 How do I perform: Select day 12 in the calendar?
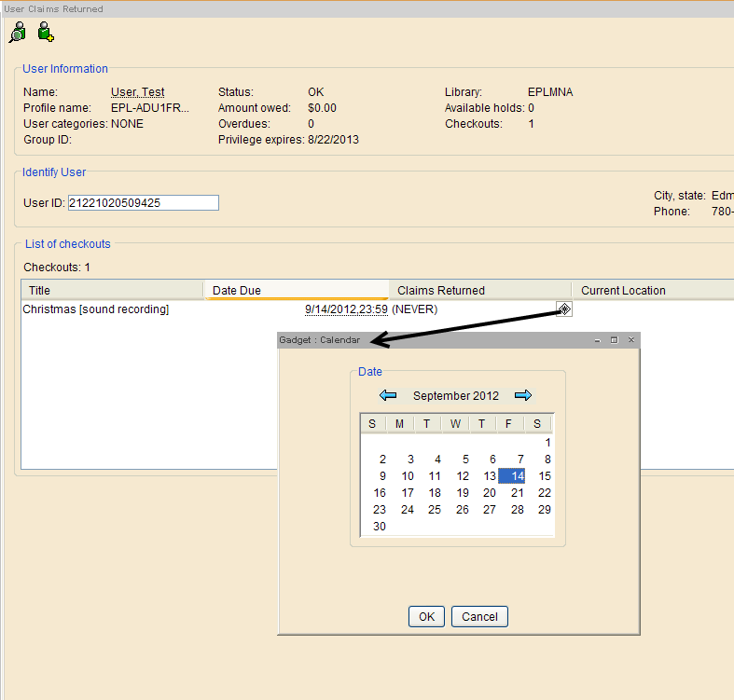[x=456, y=476]
